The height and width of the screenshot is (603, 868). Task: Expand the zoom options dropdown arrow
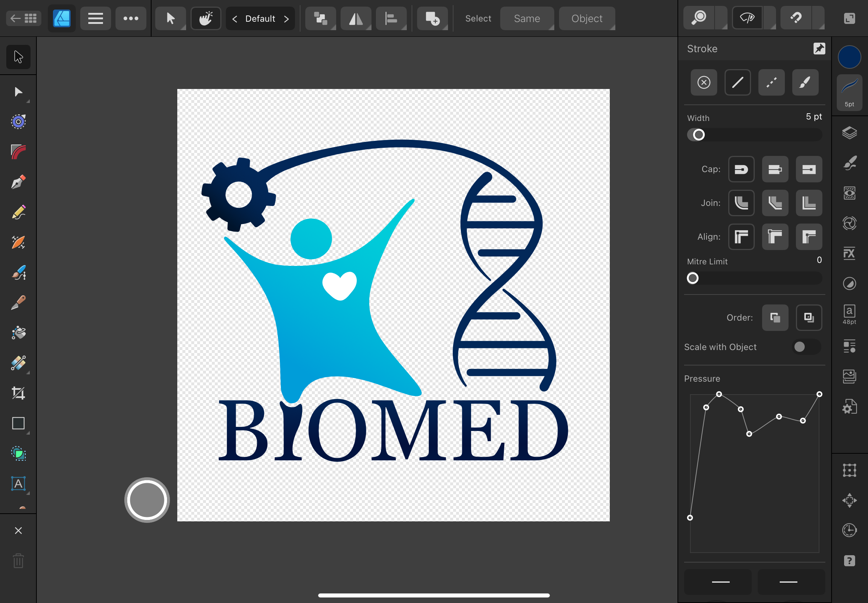[721, 18]
